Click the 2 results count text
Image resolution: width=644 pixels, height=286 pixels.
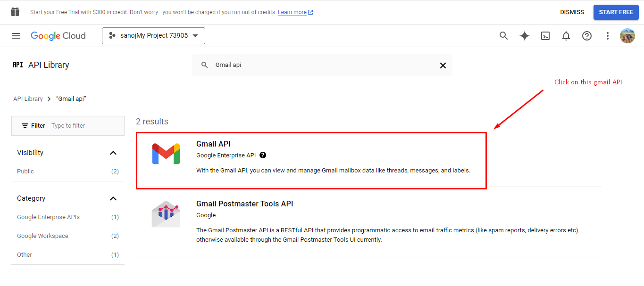tap(152, 122)
